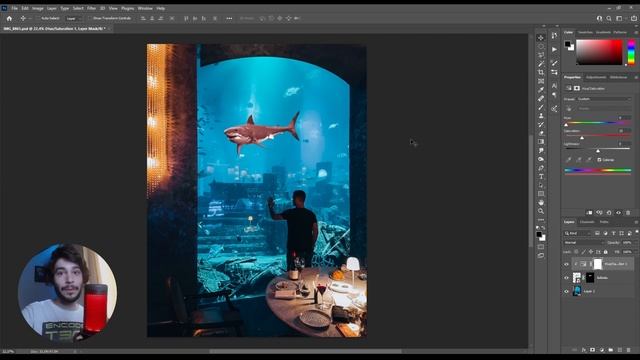This screenshot has width=640, height=360.
Task: Open three-dots more options in options bar
Action: [229, 18]
